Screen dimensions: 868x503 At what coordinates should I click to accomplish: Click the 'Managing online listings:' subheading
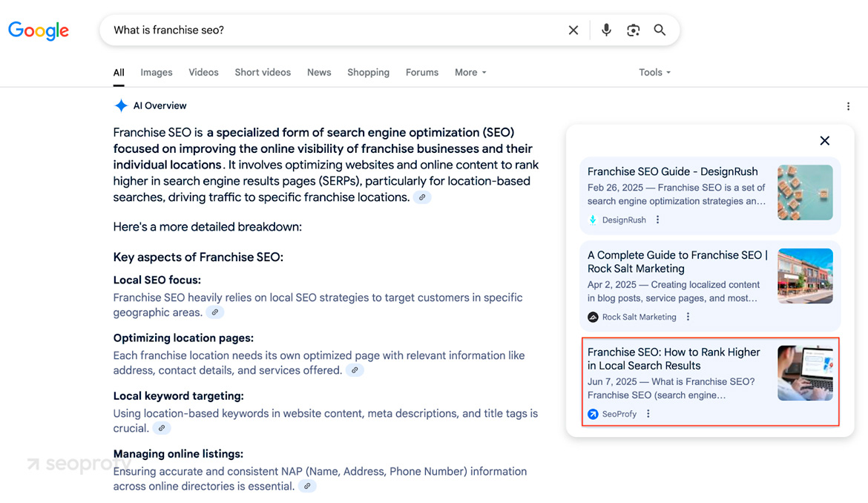(x=178, y=454)
